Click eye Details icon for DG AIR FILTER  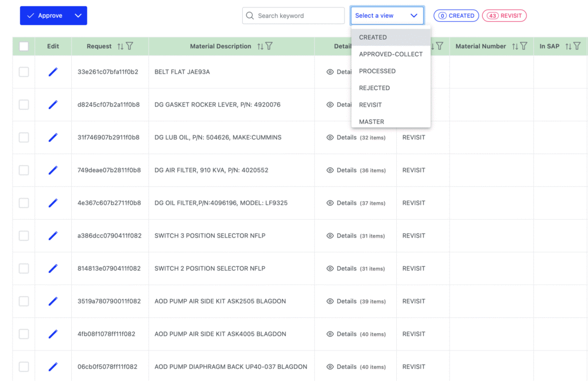click(x=330, y=170)
